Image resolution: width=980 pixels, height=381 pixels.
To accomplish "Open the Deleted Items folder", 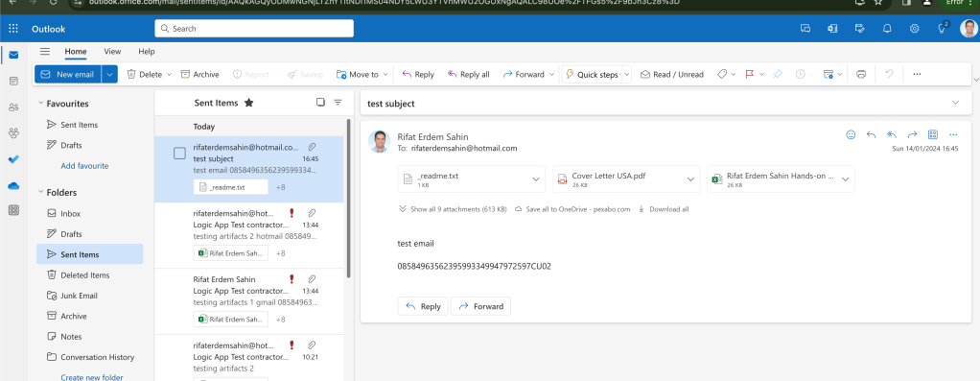I will [x=89, y=275].
